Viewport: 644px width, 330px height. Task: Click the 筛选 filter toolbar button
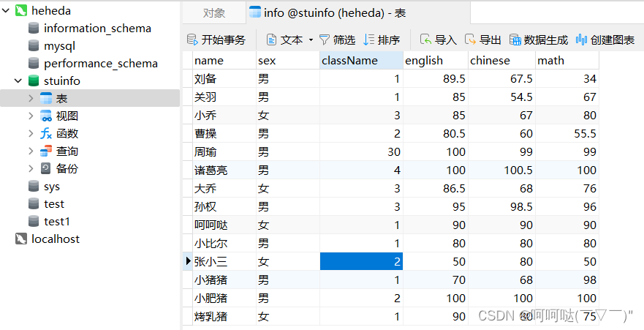337,40
